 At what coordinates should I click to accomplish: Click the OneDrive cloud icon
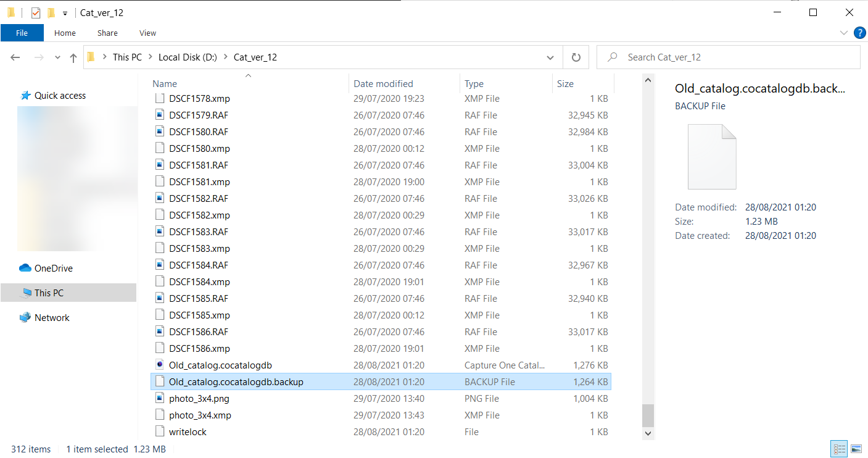click(x=25, y=268)
